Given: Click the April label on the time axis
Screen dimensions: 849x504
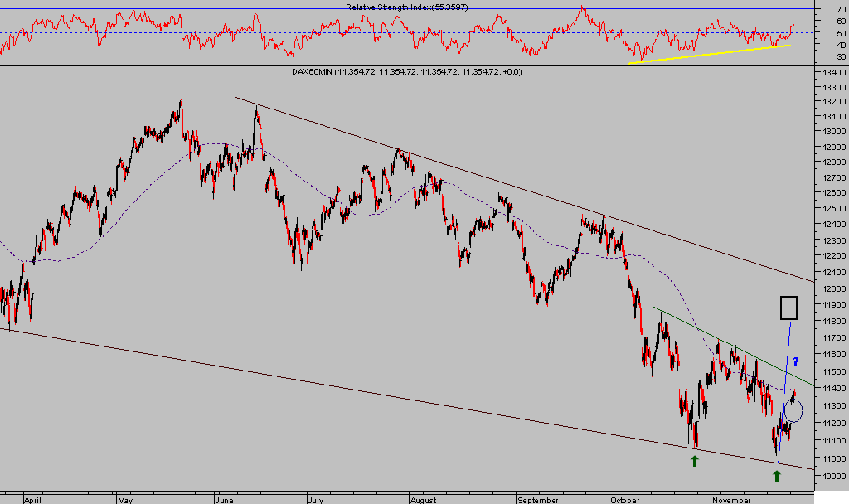Looking at the screenshot, I should click(33, 500).
